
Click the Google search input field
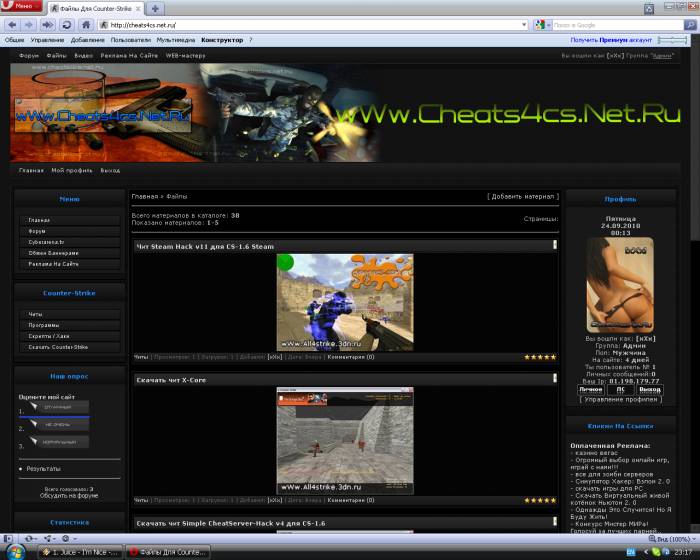[617, 25]
